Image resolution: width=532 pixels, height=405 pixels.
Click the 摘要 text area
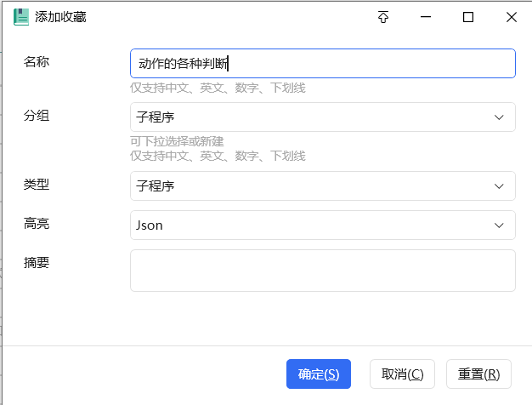(x=323, y=271)
